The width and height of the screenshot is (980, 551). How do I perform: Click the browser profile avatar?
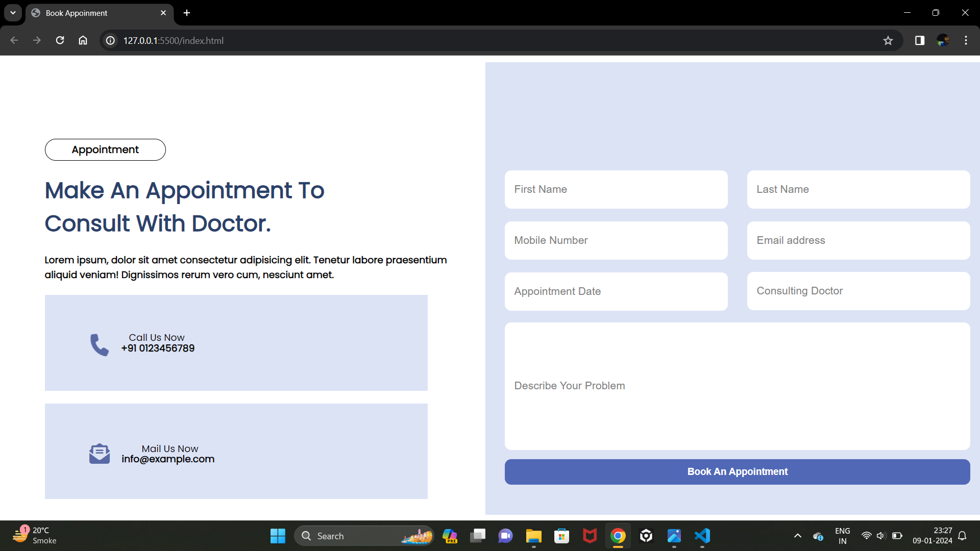[943, 40]
